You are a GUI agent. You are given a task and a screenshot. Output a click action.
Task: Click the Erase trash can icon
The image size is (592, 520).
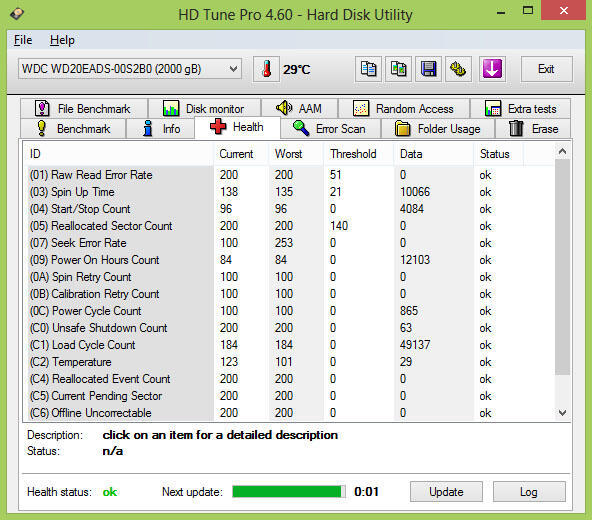516,128
